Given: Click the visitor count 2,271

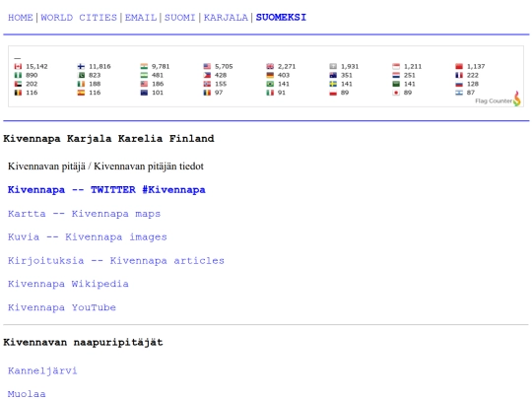Looking at the screenshot, I should (x=287, y=67).
